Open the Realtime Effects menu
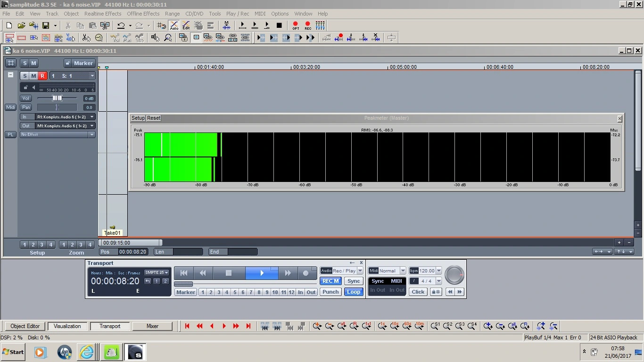This screenshot has height=362, width=644. click(103, 14)
